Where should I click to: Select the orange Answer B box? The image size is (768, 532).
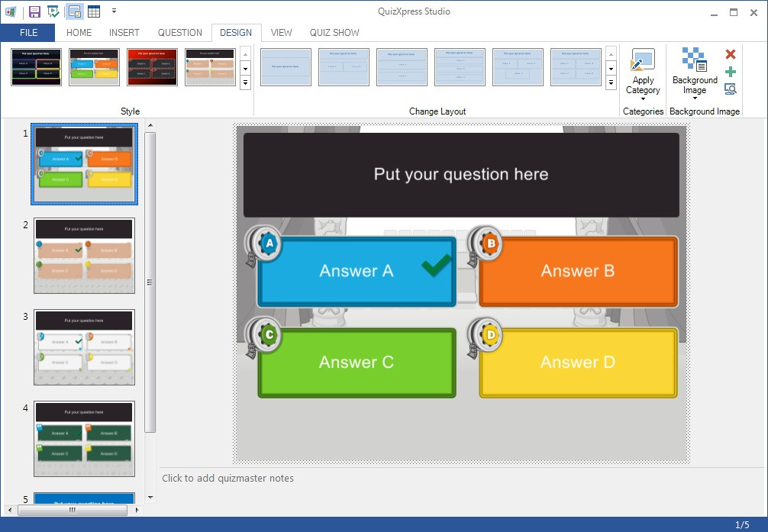[579, 272]
